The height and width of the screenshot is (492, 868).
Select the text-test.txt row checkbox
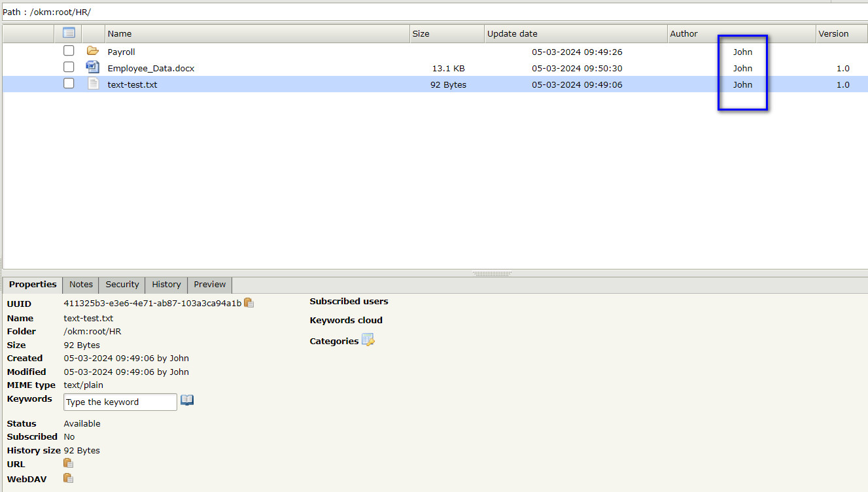(69, 84)
